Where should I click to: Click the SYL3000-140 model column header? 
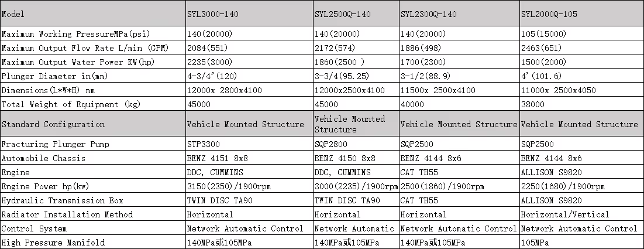(x=212, y=13)
